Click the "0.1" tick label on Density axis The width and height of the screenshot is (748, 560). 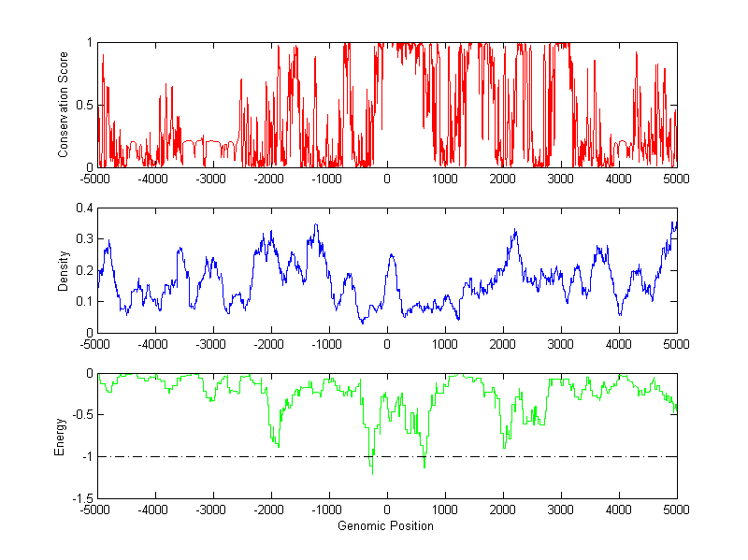(83, 302)
